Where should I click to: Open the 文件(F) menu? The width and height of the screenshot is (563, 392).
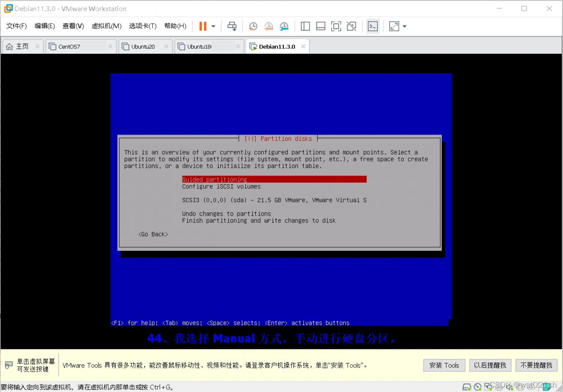coord(16,26)
